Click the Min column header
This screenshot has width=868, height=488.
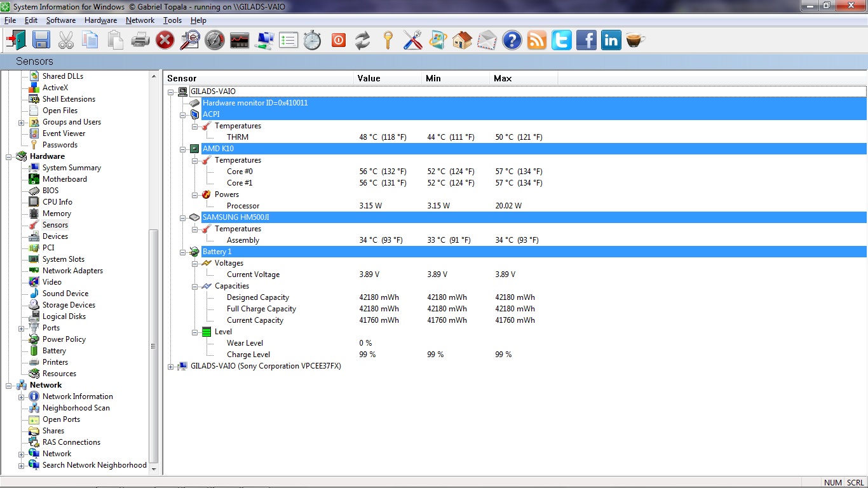coord(457,78)
